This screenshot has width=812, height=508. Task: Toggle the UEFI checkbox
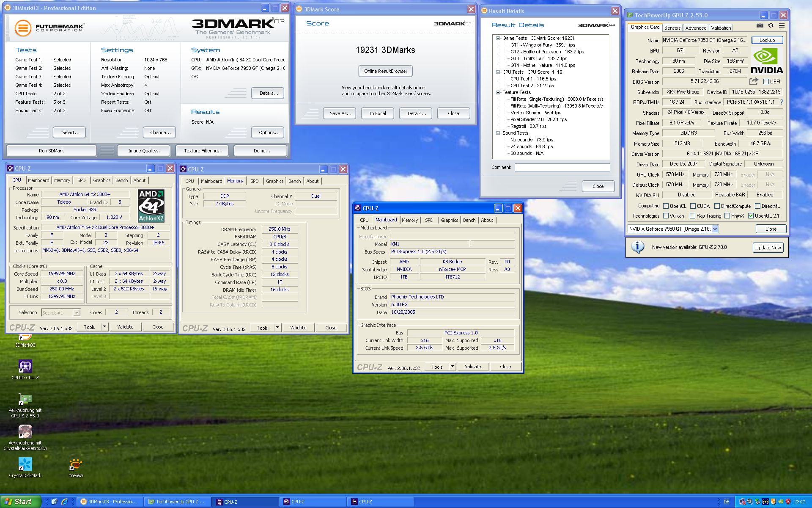(x=766, y=82)
